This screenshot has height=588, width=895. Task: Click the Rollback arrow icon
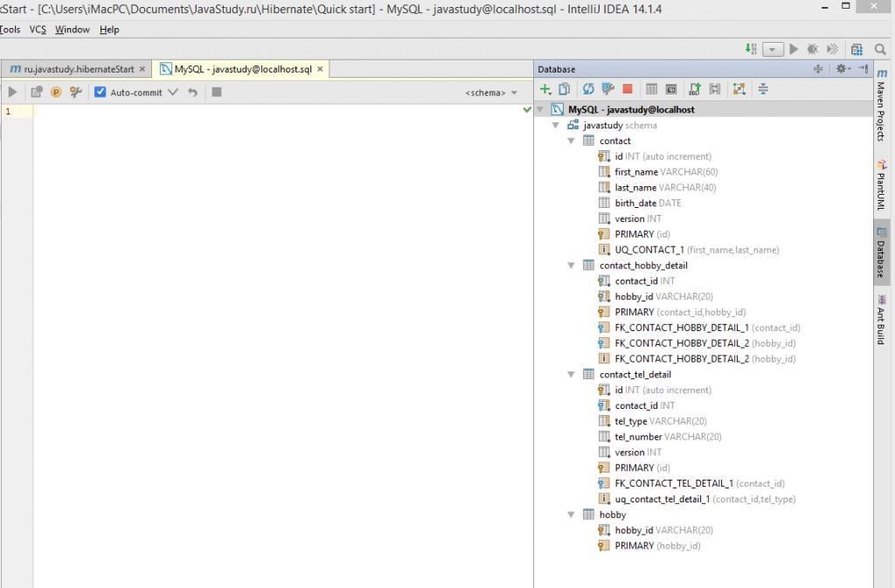click(193, 92)
